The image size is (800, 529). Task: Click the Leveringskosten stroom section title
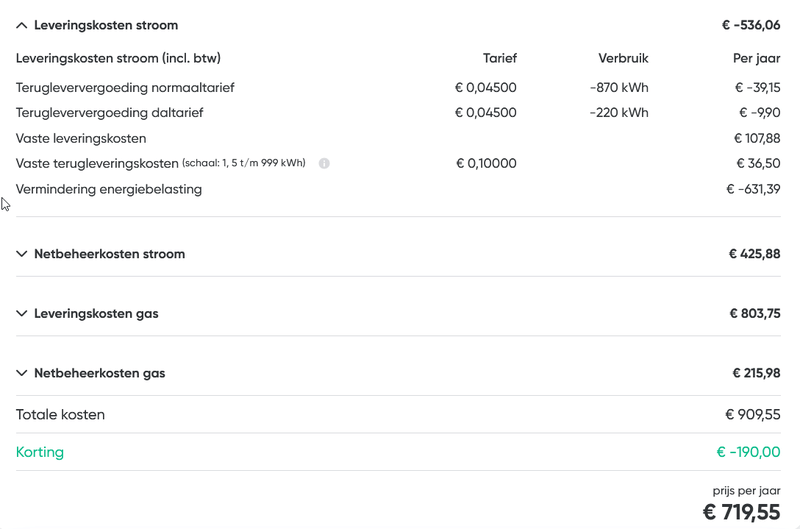pyautogui.click(x=106, y=25)
